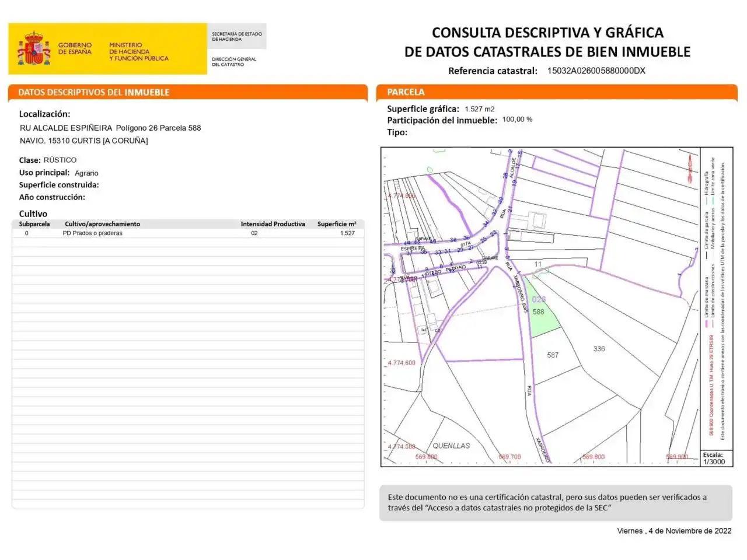Viewport: 747px width, 560px height.
Task: Click subparcela cell "0" in table
Action: coord(26,233)
